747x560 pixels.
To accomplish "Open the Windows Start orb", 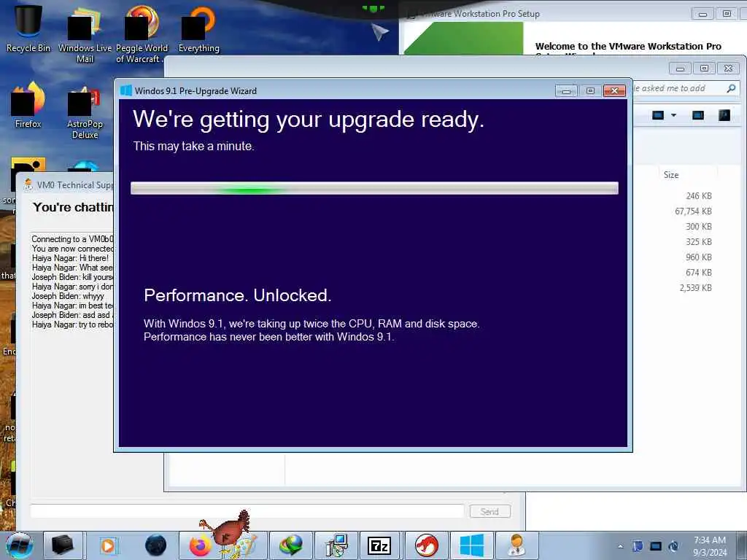I will click(x=20, y=545).
